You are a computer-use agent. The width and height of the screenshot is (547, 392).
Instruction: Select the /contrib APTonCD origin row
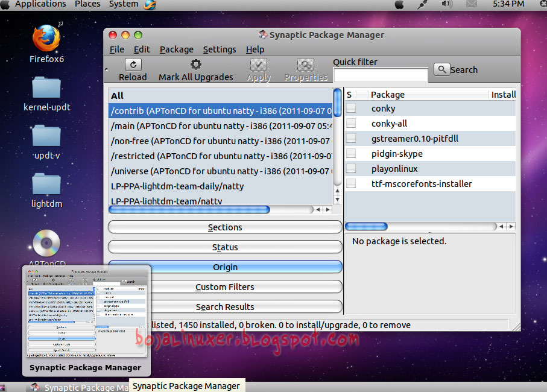click(220, 110)
